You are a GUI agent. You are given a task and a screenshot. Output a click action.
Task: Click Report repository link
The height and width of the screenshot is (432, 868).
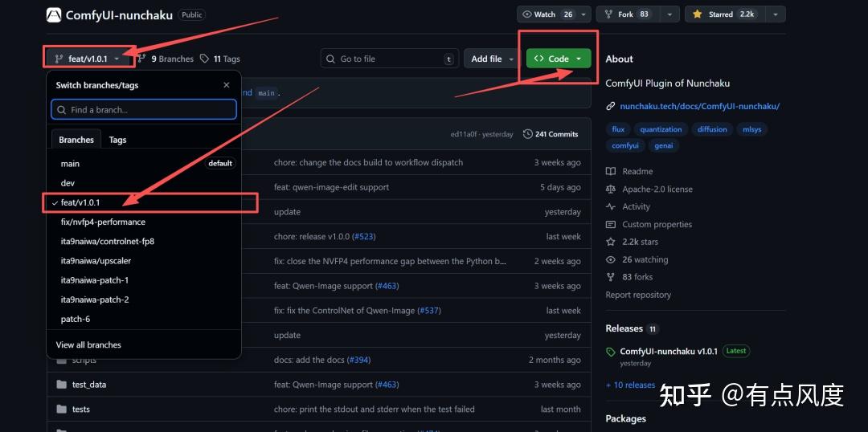(x=638, y=295)
